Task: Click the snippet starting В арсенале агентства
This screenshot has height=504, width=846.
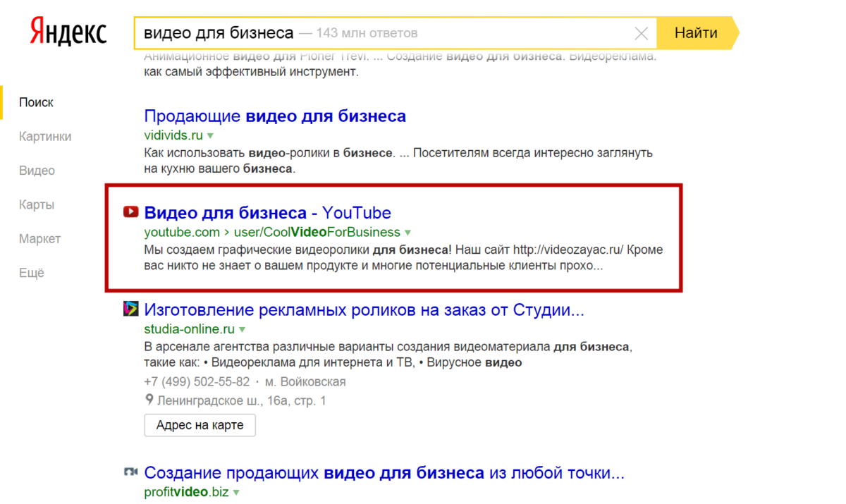Action: pos(388,355)
